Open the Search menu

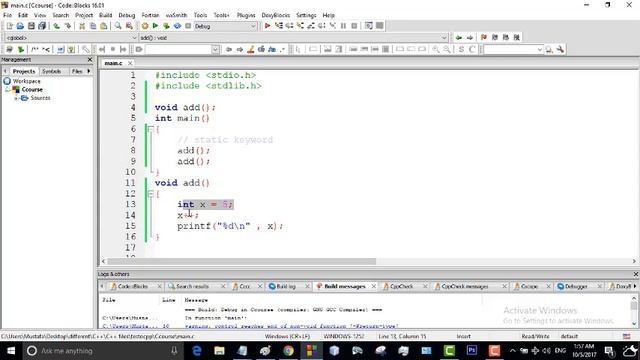tap(60, 15)
